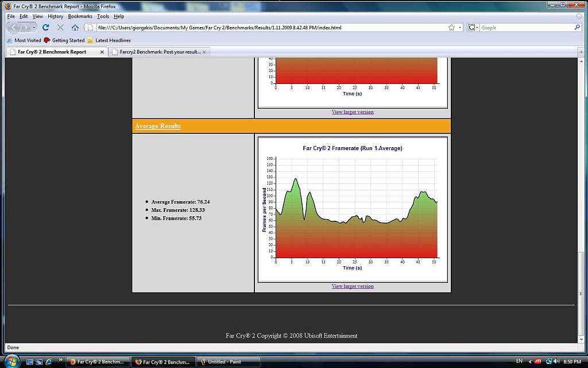Image resolution: width=588 pixels, height=368 pixels.
Task: Expand the quick launch overflow chevron
Action: [x=60, y=361]
